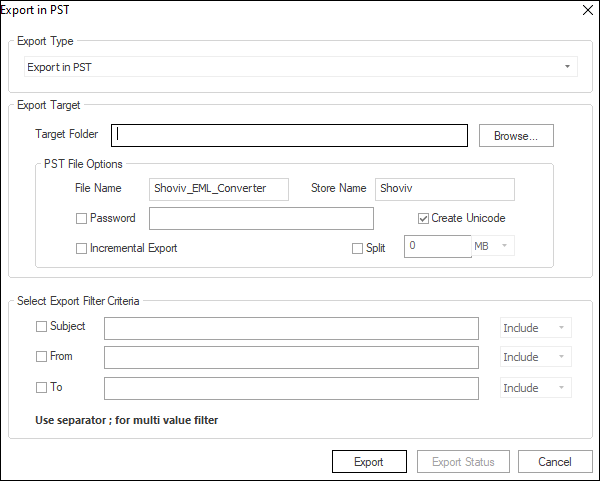
Task: Enable the Password checkbox
Action: point(81,218)
